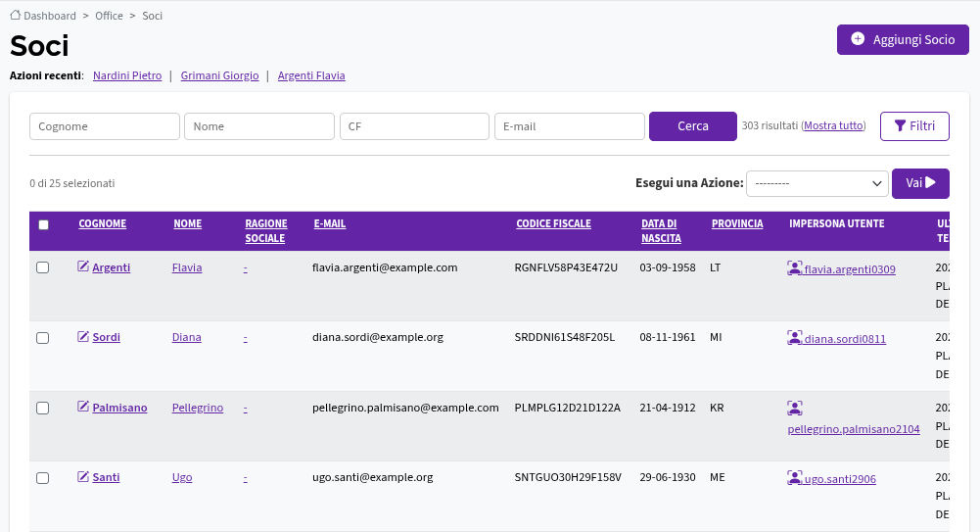The height and width of the screenshot is (532, 980).
Task: Open first name link Flavia
Action: pyautogui.click(x=187, y=267)
